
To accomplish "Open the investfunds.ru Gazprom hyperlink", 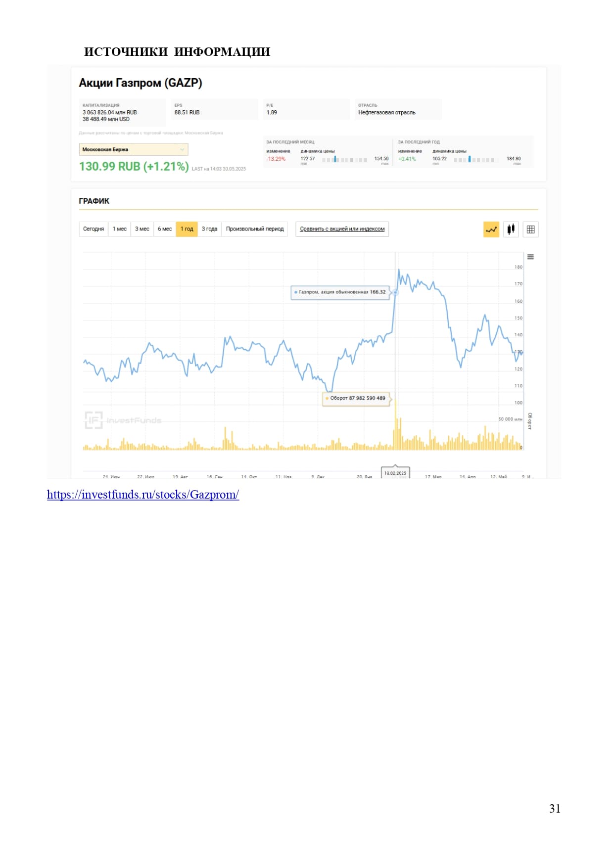I will [x=143, y=495].
